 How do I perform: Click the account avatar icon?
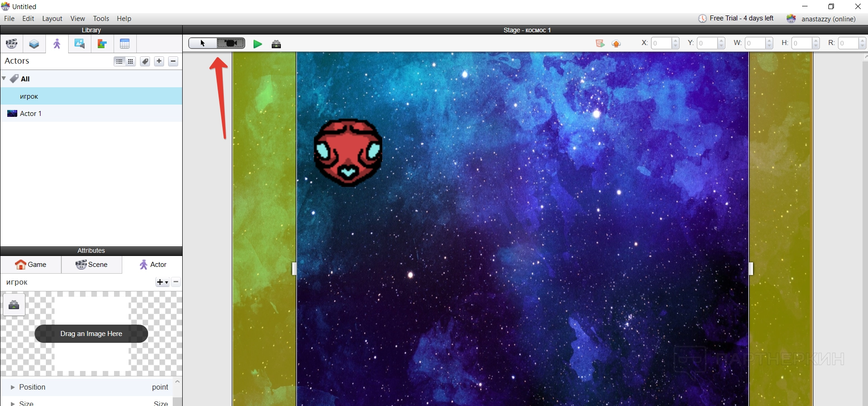coord(791,19)
